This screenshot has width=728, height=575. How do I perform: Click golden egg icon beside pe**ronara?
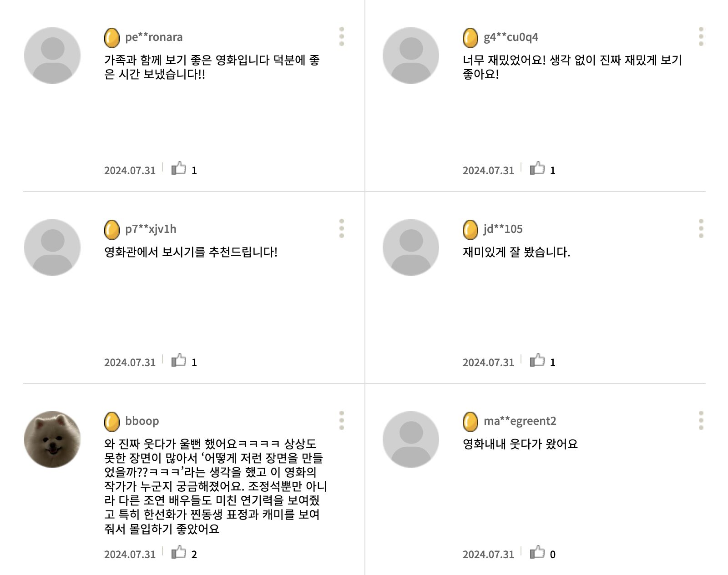[x=112, y=37]
